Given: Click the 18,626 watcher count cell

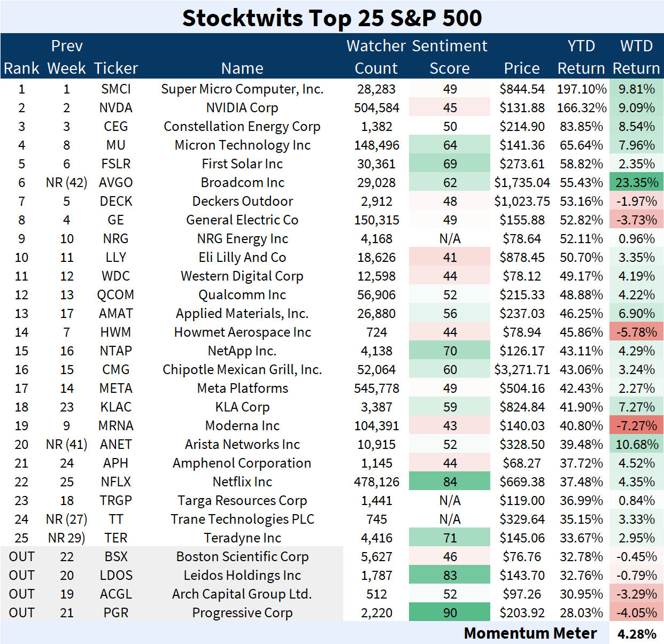Looking at the screenshot, I should (376, 257).
